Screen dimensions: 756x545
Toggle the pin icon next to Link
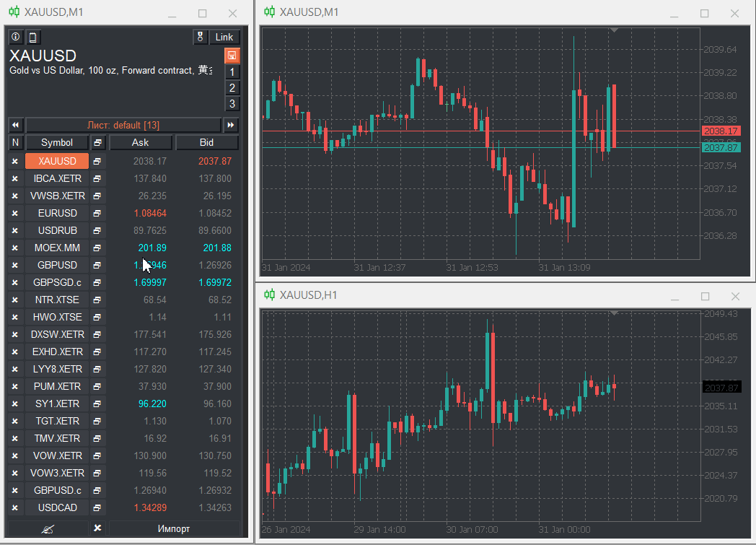pyautogui.click(x=201, y=38)
